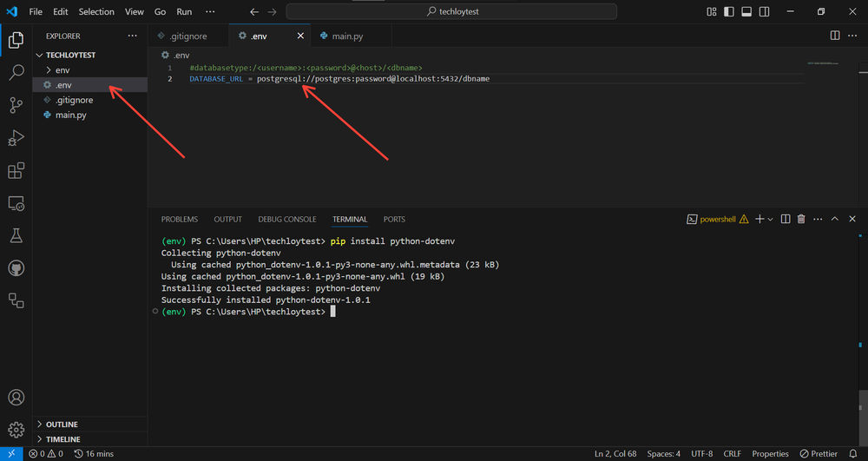Click the techloytest command center search box
Screen dimensions: 868x461
451,12
